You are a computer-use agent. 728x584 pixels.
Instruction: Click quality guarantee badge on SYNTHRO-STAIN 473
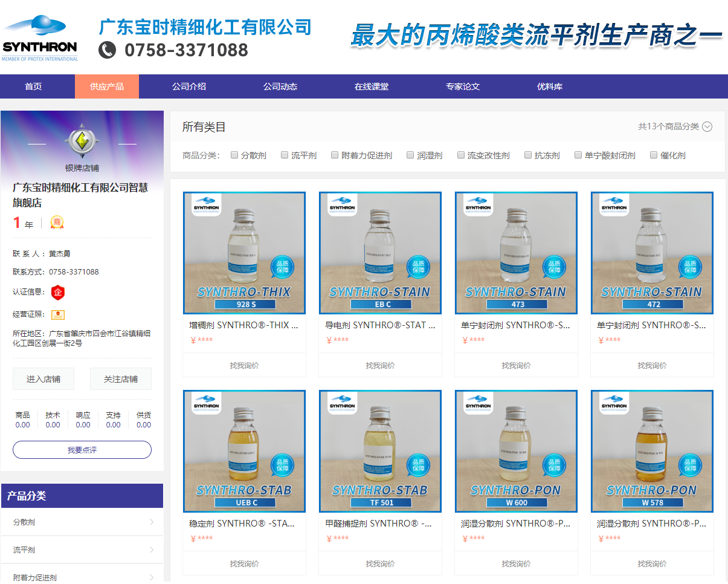tap(555, 267)
